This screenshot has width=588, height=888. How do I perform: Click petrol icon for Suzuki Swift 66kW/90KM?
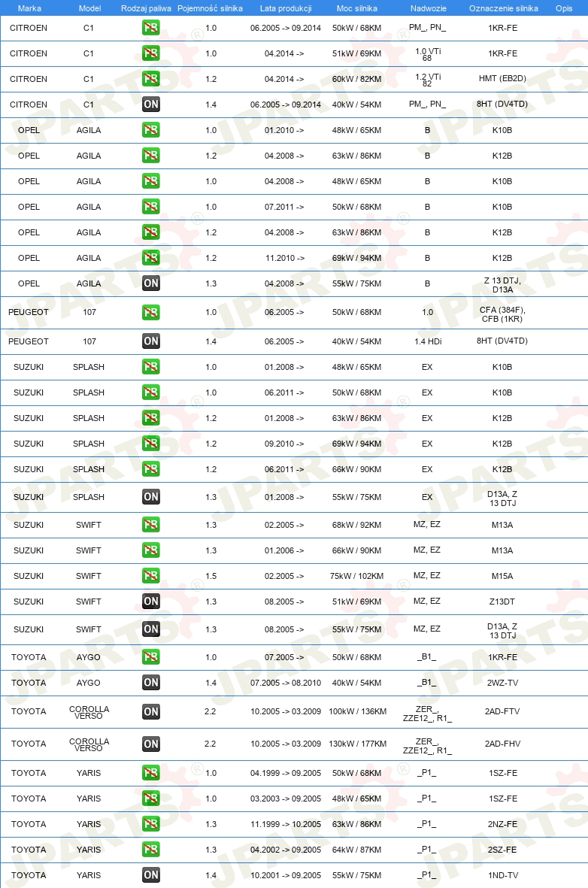click(150, 550)
